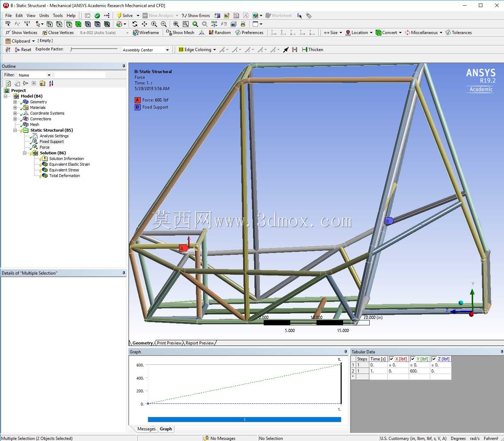This screenshot has width=504, height=441.
Task: Open the Tools menu
Action: point(58,16)
